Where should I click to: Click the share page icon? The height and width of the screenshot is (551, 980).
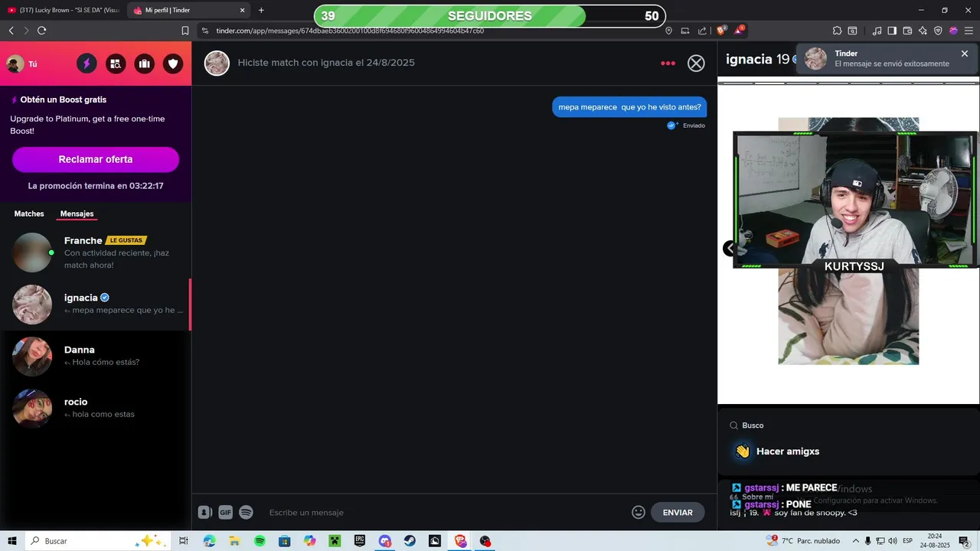pos(702,31)
